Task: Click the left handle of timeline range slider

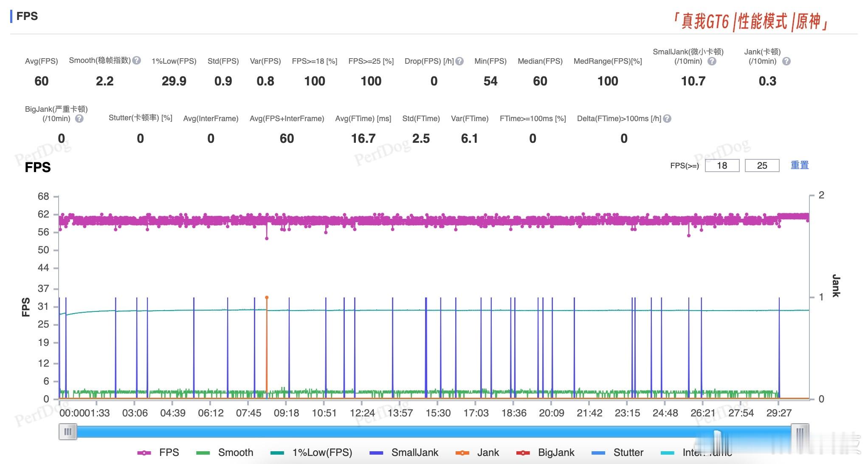Action: pos(68,432)
